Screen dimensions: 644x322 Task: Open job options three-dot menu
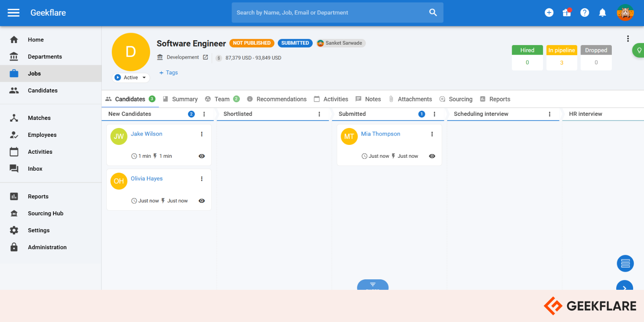[627, 39]
